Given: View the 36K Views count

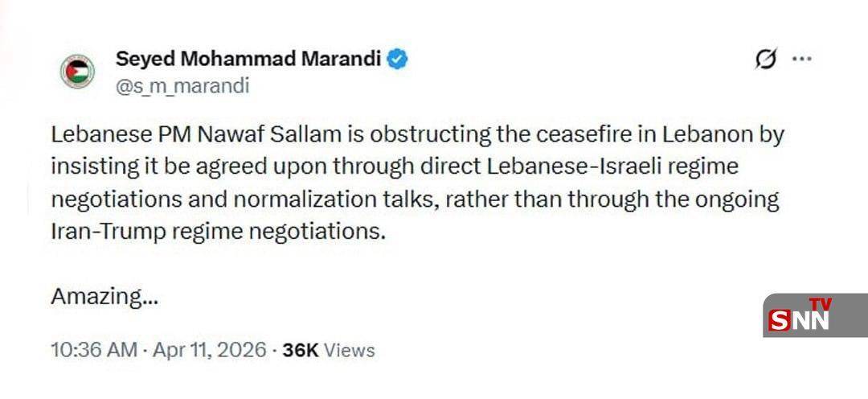Looking at the screenshot, I should pos(328,350).
